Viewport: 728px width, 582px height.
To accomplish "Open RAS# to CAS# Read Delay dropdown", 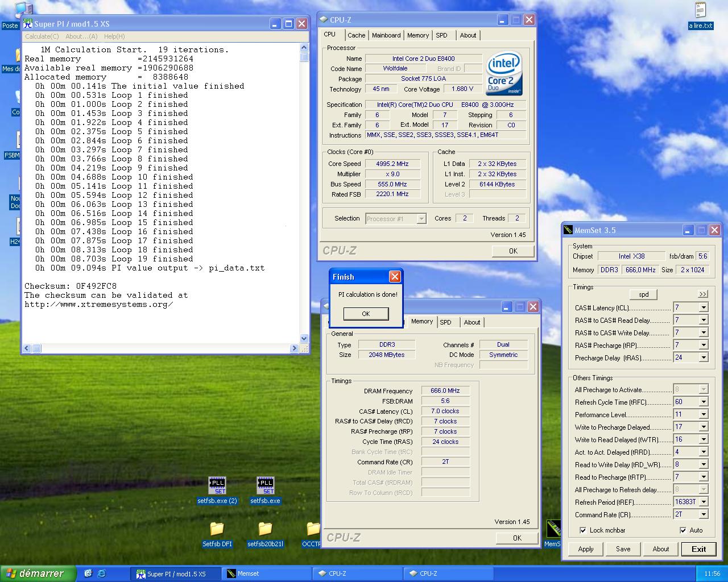I will click(704, 320).
